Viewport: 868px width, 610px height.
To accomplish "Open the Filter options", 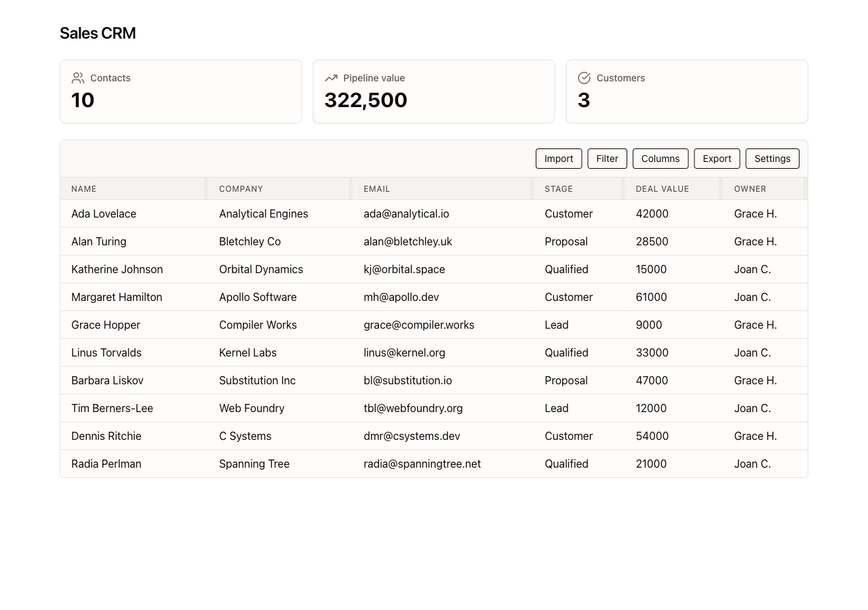I will pos(607,159).
